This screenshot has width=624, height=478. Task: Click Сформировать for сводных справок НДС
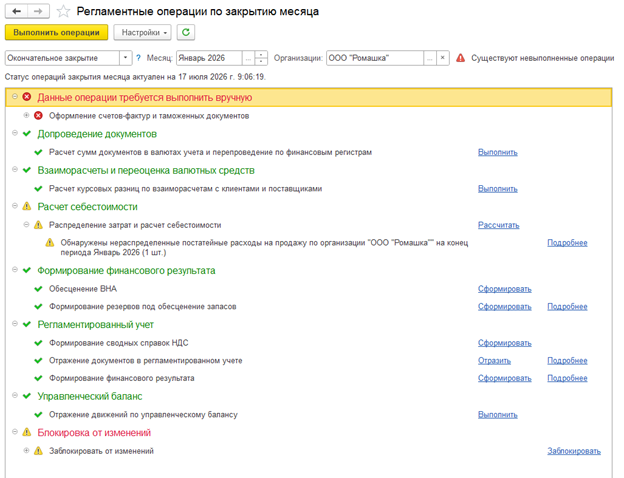coord(505,343)
